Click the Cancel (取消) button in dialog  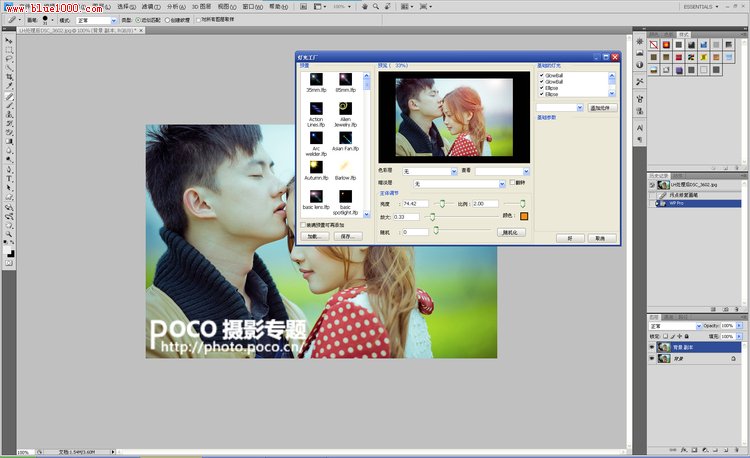coord(602,238)
